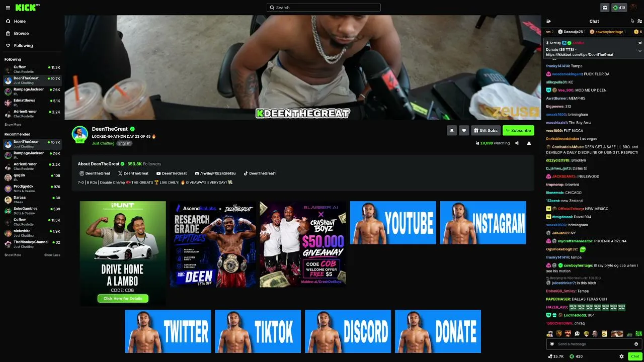Screen dimensions: 644x362
Task: Open Kicks 410 balance below chat
Action: point(576,356)
